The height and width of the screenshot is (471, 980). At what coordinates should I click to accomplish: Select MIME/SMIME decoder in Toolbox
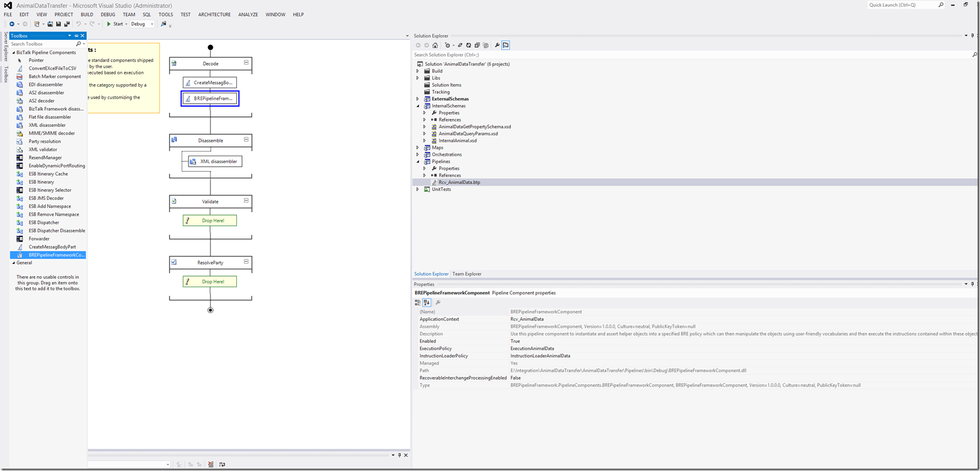click(52, 133)
